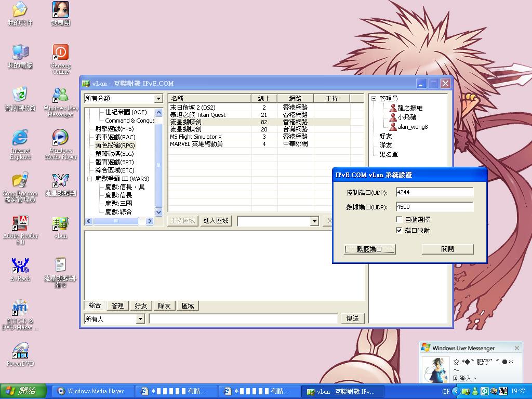Switch to Windows Media Player taskbar item
Viewport: 532px width, 399px height.
[x=93, y=391]
